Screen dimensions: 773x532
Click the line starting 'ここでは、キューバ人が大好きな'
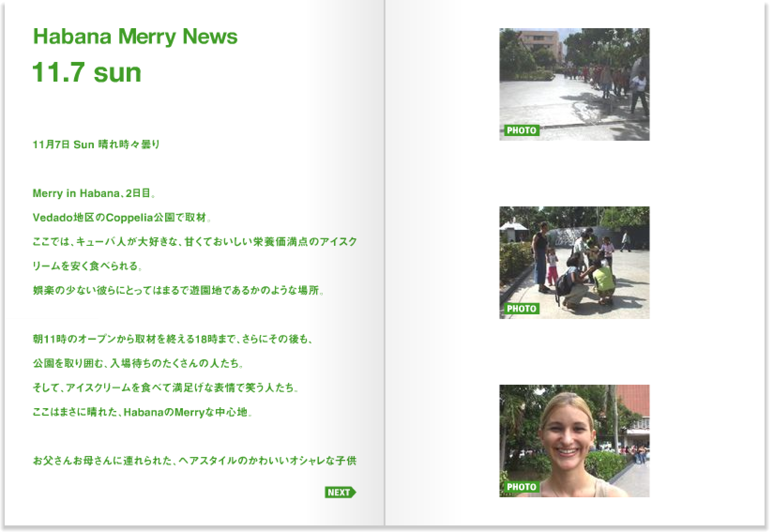[x=195, y=242]
